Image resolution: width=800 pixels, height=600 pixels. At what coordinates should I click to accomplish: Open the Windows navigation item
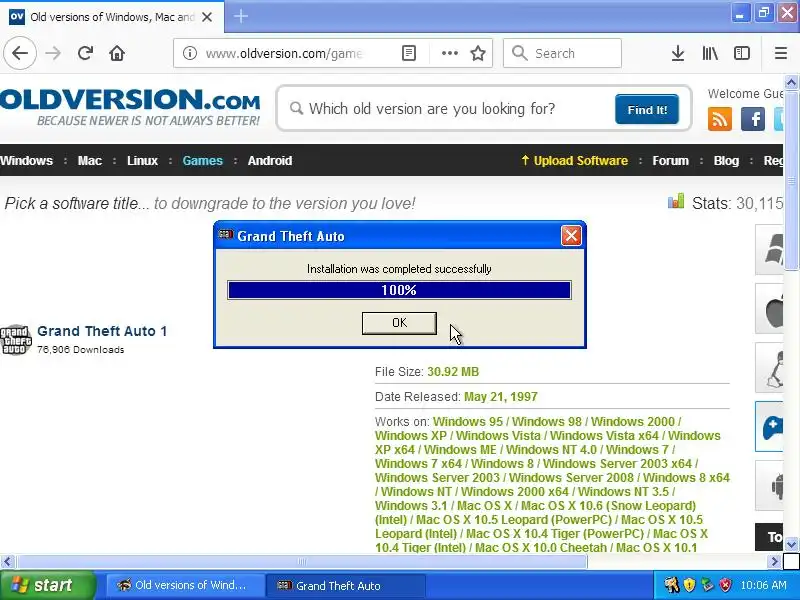(x=27, y=161)
